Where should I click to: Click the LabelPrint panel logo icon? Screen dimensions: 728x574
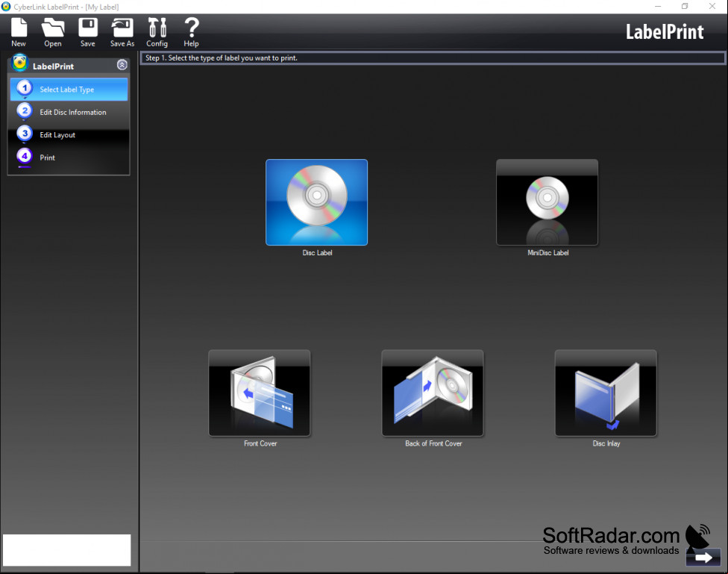click(x=20, y=63)
